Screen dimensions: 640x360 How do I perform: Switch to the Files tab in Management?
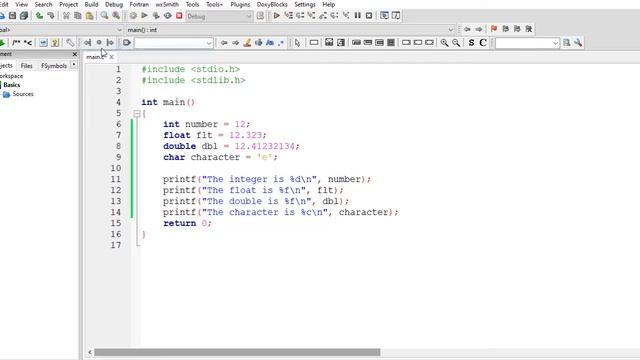(27, 65)
